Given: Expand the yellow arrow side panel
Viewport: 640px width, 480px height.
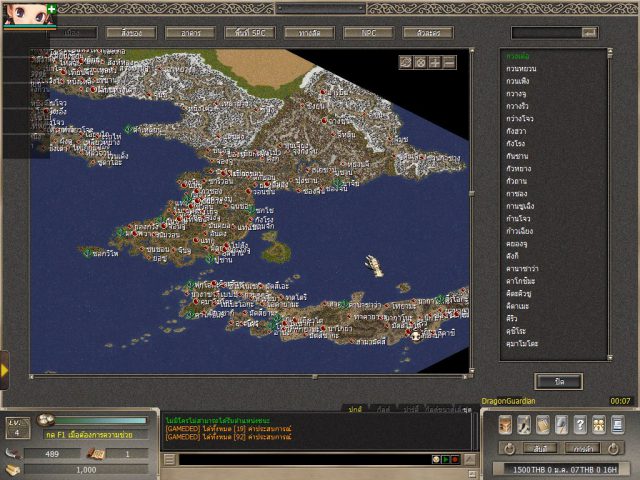Looking at the screenshot, I should 5,370.
